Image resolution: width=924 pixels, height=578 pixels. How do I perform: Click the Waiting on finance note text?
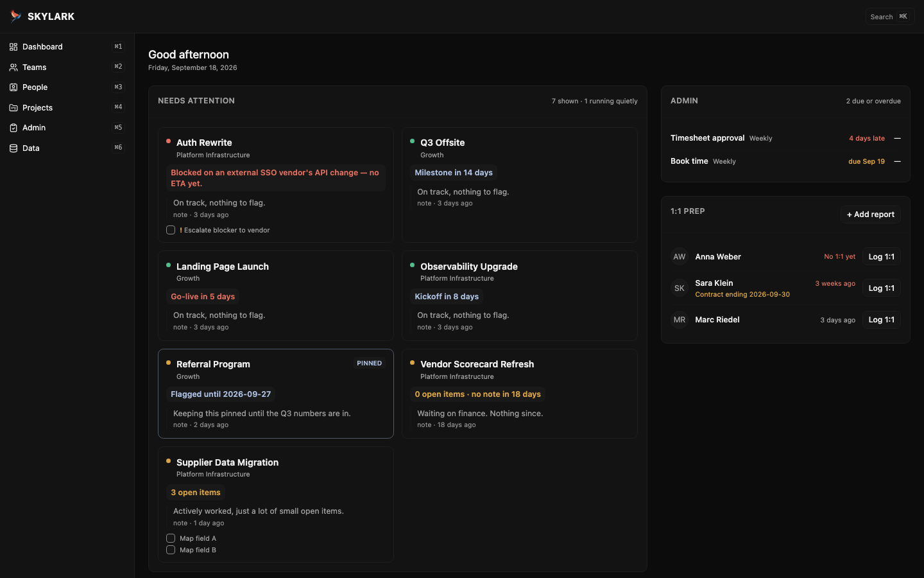click(480, 414)
